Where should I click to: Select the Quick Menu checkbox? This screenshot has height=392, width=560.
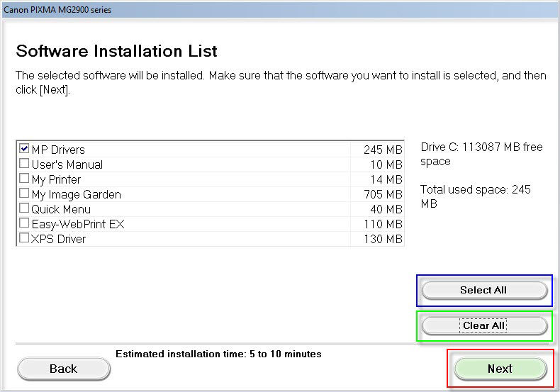[24, 208]
